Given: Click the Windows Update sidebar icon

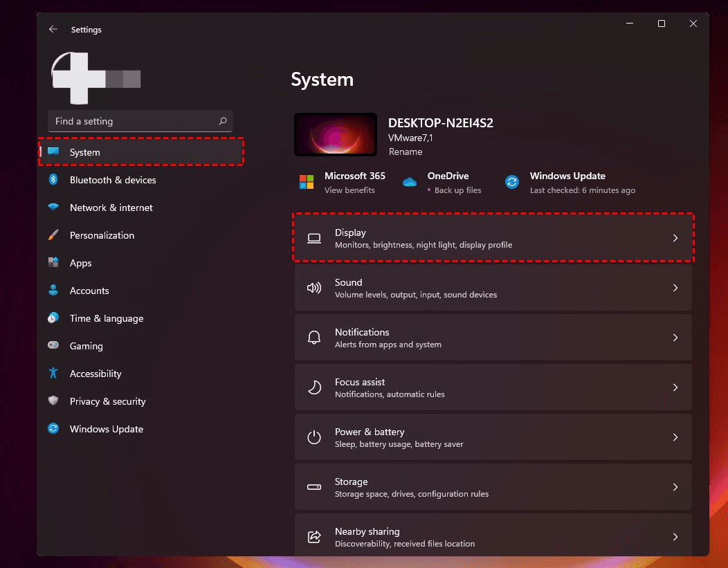Looking at the screenshot, I should pyautogui.click(x=53, y=428).
